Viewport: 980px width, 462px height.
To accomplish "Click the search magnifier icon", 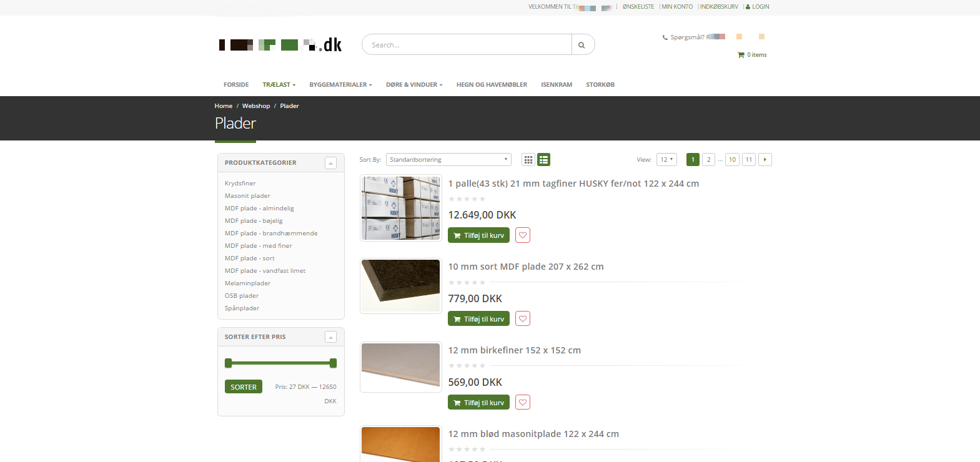I will (582, 45).
